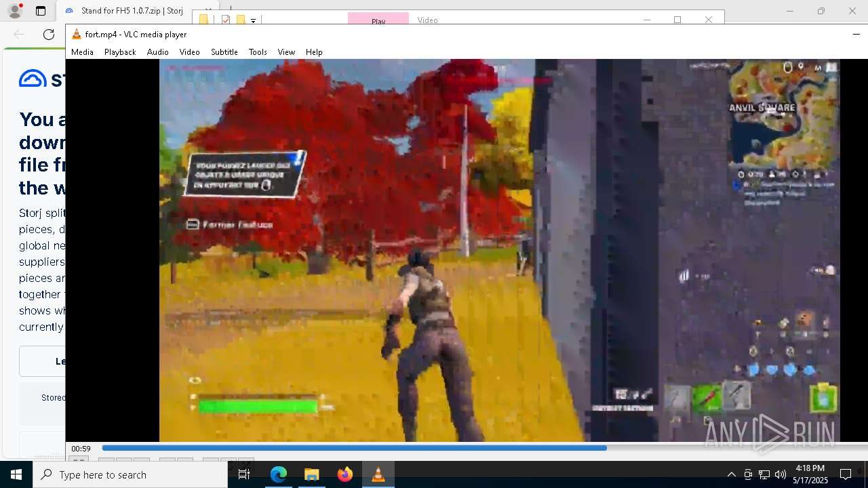This screenshot has height=488, width=868.
Task: Click the Meet Now tray icon
Action: pos(748,474)
